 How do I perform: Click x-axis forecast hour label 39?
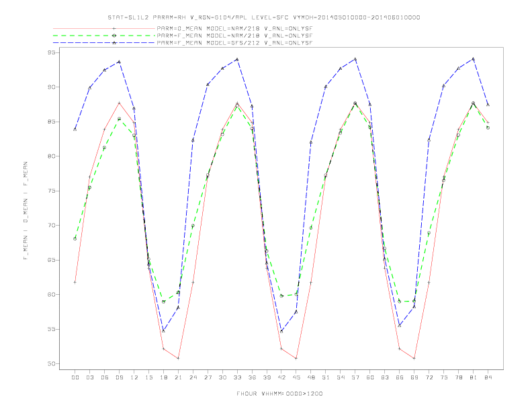[267, 377]
